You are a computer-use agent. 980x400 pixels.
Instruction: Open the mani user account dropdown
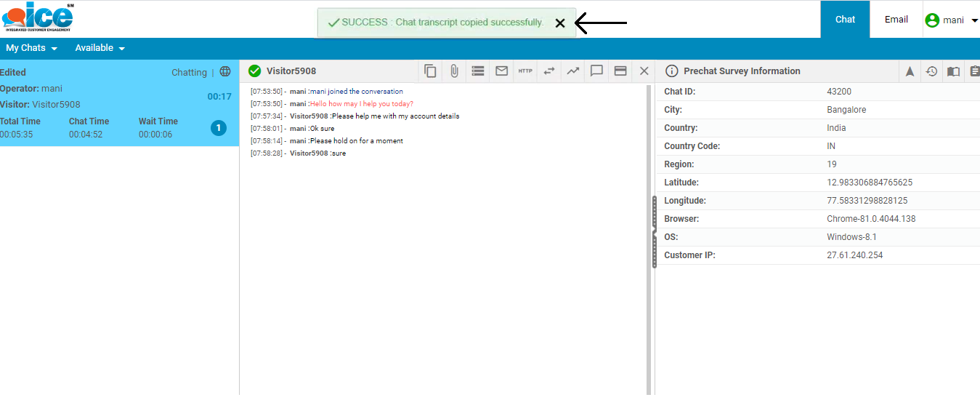click(x=952, y=20)
